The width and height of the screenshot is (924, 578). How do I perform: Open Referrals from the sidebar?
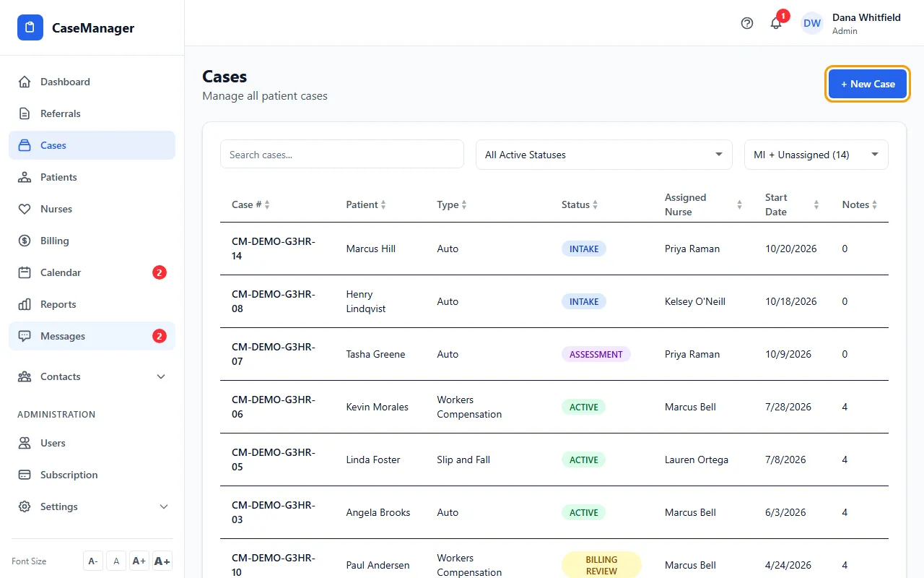click(92, 113)
